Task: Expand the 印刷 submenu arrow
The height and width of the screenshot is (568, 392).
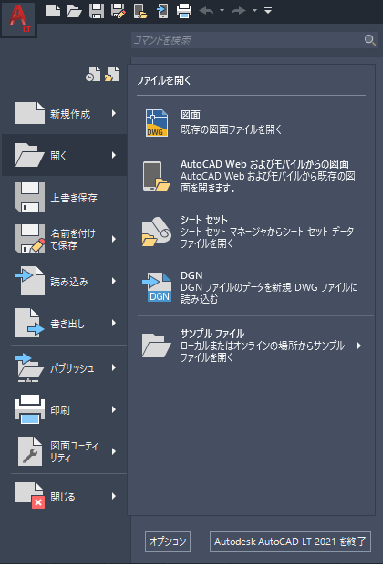Action: point(114,409)
